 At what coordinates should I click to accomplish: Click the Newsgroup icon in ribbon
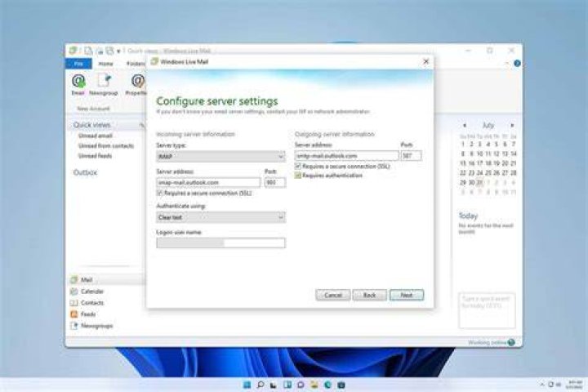click(104, 81)
